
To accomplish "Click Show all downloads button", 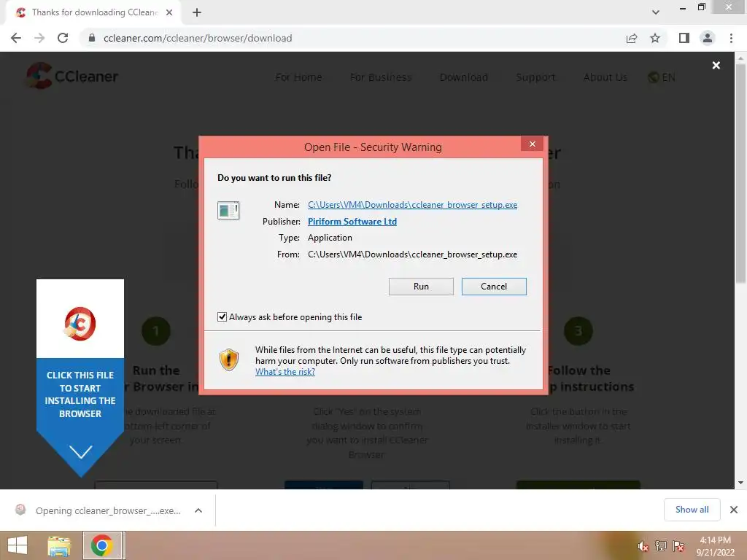I will [x=692, y=510].
